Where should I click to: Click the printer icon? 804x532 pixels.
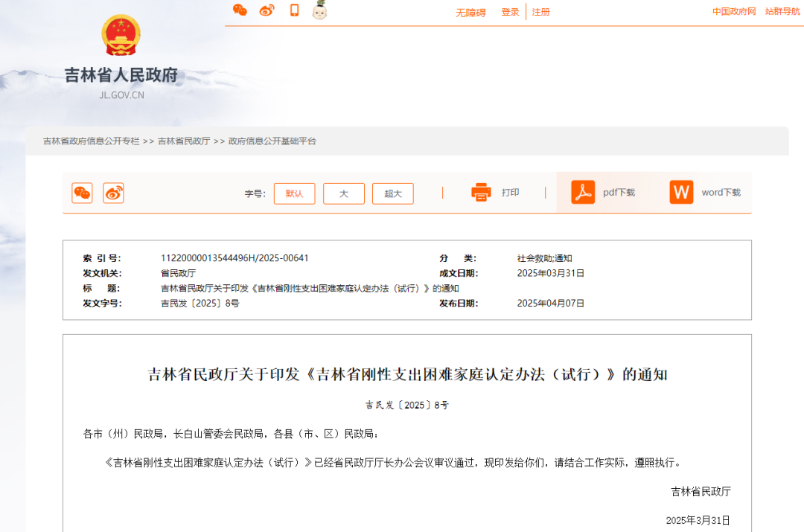click(x=481, y=193)
